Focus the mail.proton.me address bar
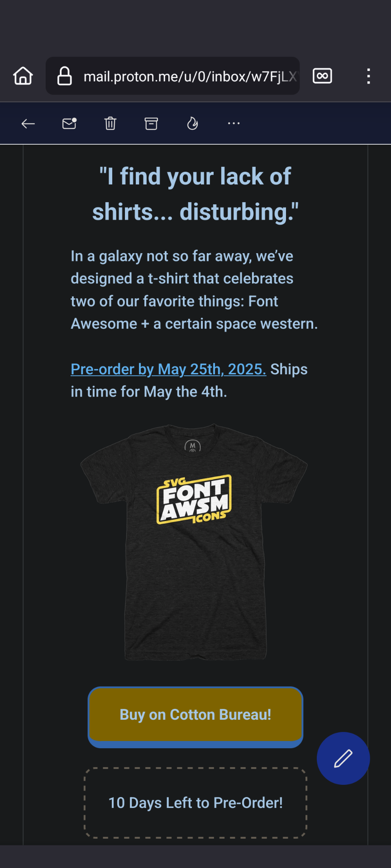This screenshot has height=868, width=391. pos(190,76)
